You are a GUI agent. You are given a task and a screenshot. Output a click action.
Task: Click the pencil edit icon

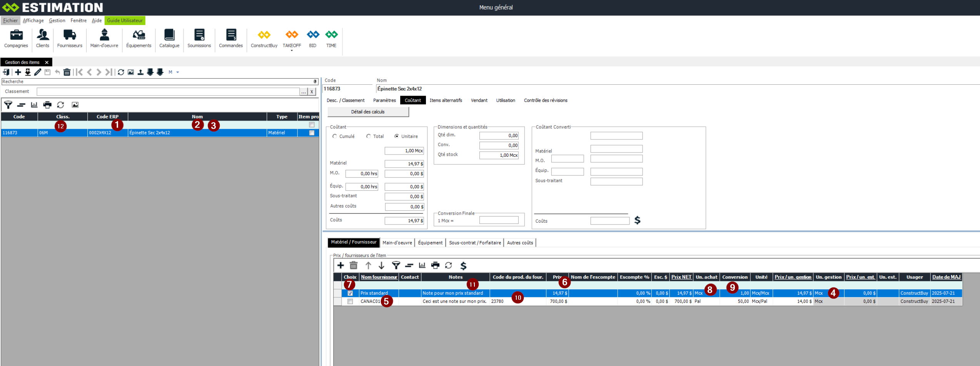(x=38, y=72)
